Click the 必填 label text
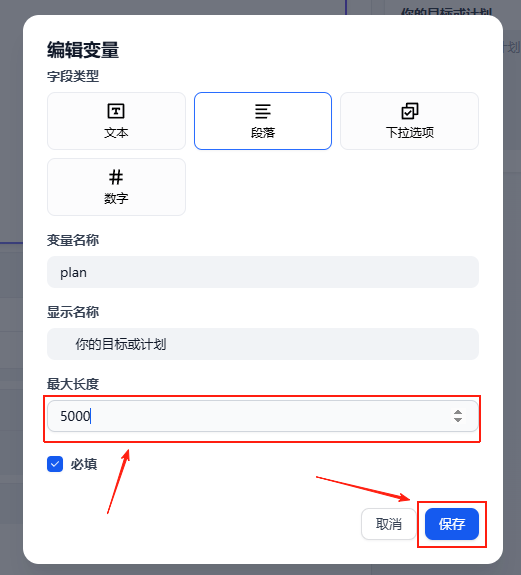The width and height of the screenshot is (521, 575). pos(84,464)
